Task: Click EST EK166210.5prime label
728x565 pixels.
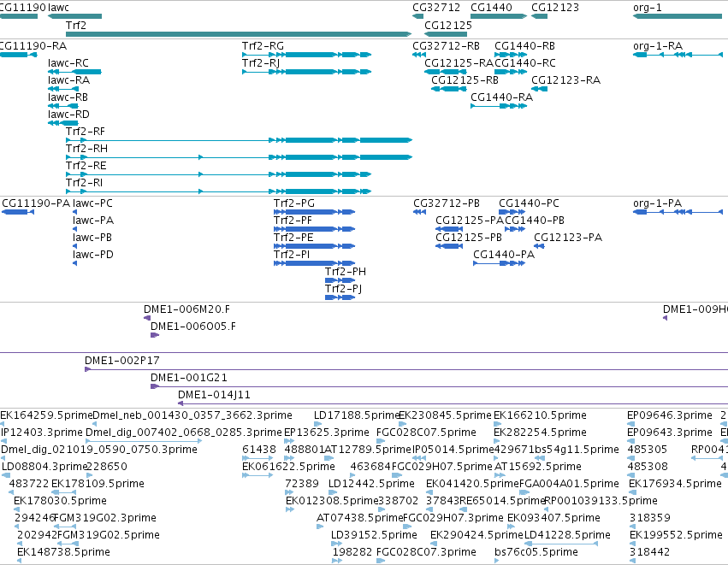Action: 540,415
